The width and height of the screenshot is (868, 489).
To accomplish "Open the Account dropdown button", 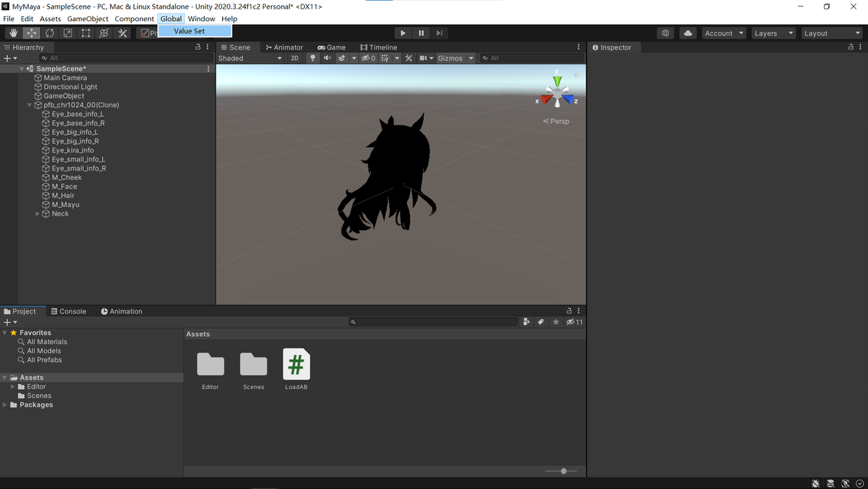I will click(724, 34).
